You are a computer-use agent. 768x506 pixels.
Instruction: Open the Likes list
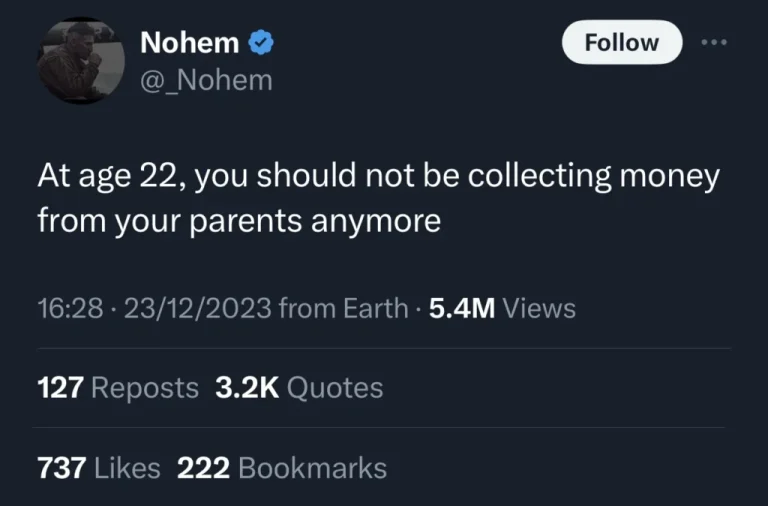[127, 467]
